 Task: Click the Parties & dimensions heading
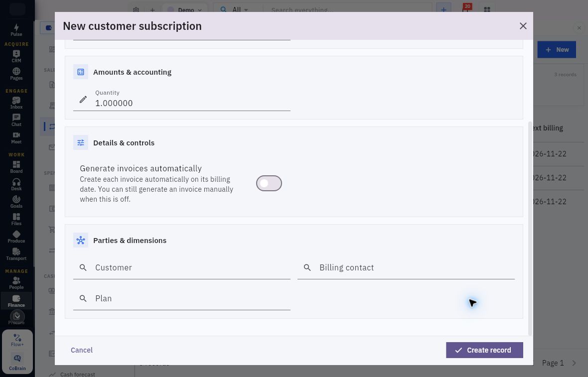[130, 241]
